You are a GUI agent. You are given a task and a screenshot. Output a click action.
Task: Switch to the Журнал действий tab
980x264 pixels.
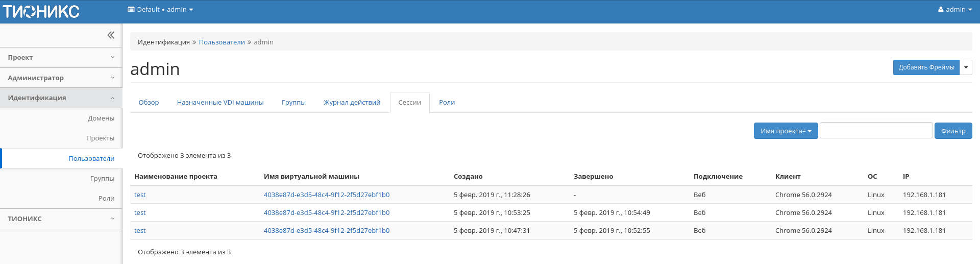[352, 103]
